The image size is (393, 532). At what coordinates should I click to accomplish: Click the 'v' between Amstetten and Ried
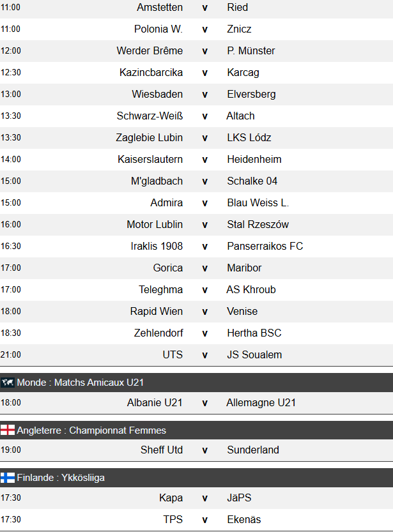coord(205,8)
